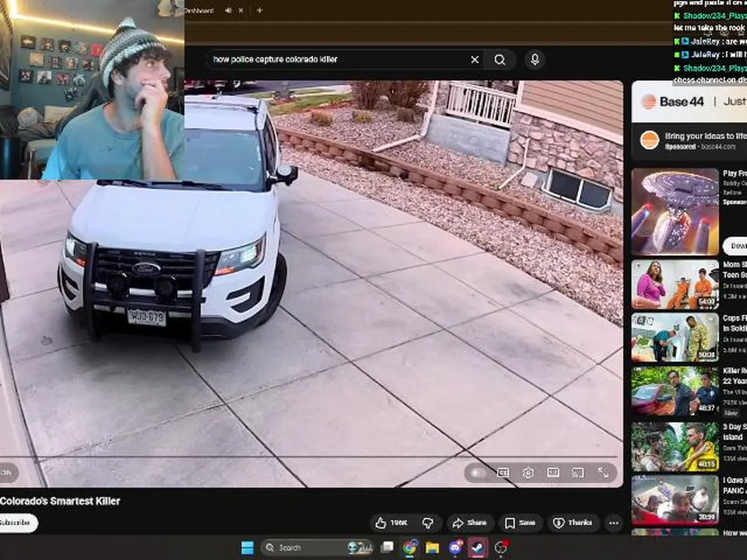Open Task View from the taskbar
747x560 pixels.
(x=388, y=548)
